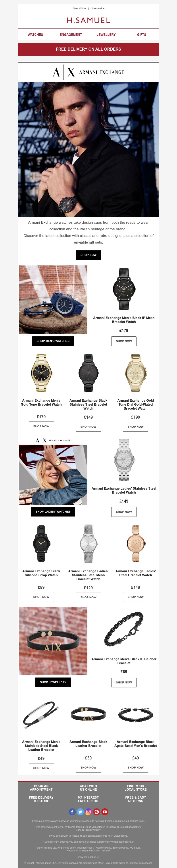
Task: Click the Black IP Belcher Bracelet image
Action: click(124, 629)
